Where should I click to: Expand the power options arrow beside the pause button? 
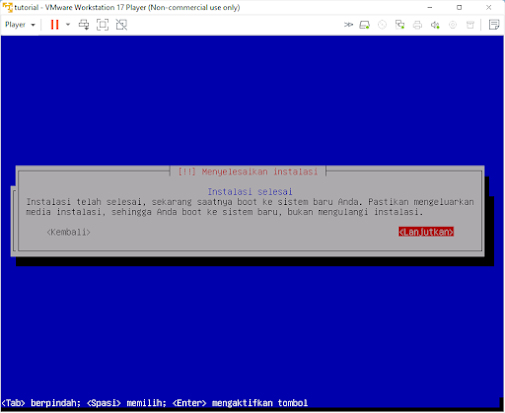point(68,24)
